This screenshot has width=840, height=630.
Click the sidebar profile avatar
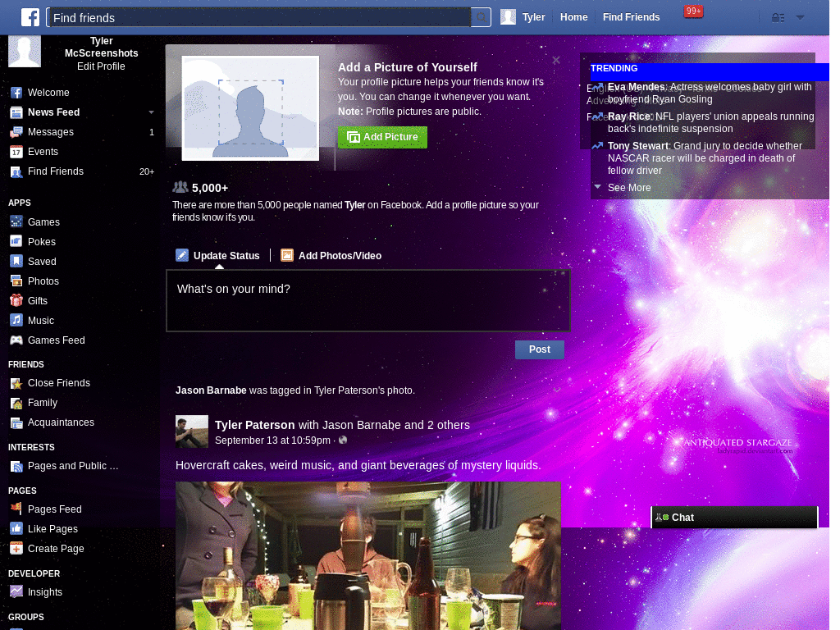click(x=25, y=51)
